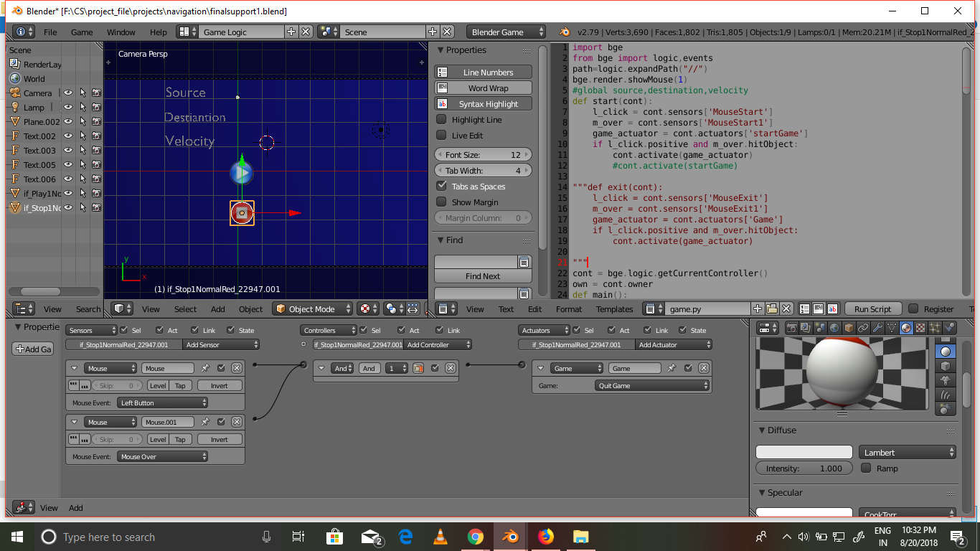Open the Texture properties tab
Image resolution: width=980 pixels, height=551 pixels.
(920, 329)
